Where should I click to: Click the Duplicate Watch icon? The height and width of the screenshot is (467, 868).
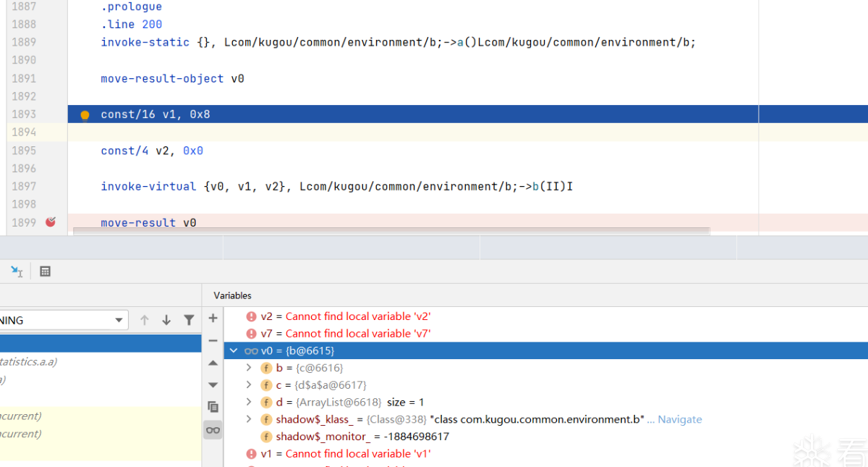point(213,407)
